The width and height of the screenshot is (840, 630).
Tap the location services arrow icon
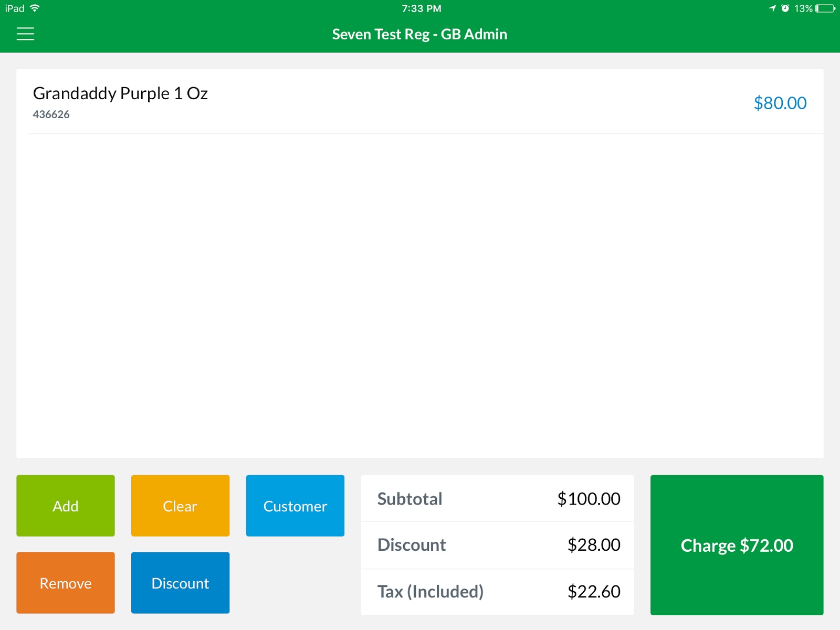click(x=772, y=8)
